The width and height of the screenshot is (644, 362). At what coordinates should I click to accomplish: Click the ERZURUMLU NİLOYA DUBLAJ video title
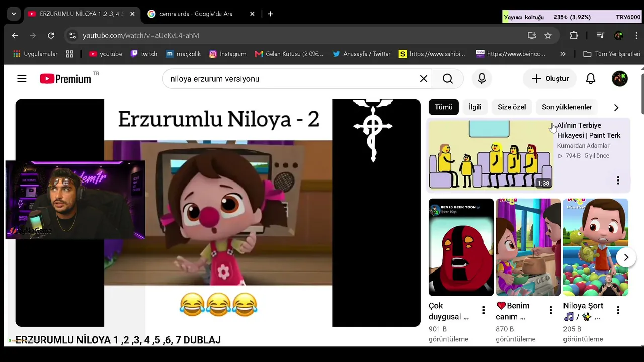118,340
